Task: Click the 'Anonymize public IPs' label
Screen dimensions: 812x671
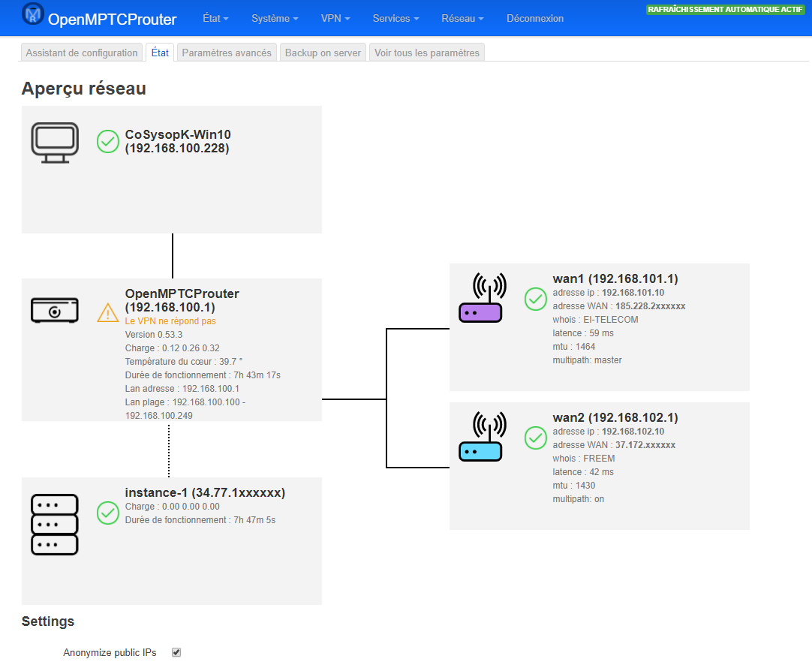Action: [x=110, y=652]
